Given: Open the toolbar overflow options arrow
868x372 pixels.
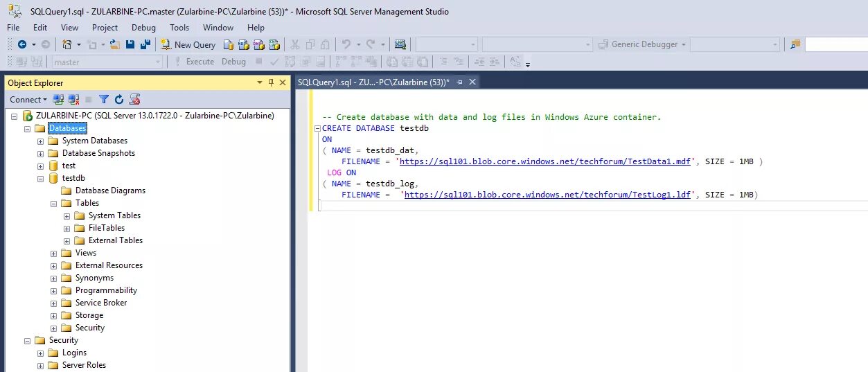Looking at the screenshot, I should point(528,64).
